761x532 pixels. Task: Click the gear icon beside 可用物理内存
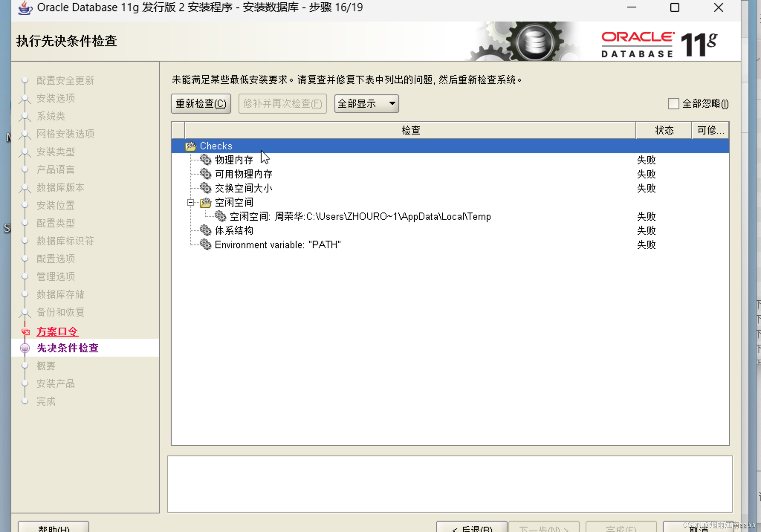[205, 174]
